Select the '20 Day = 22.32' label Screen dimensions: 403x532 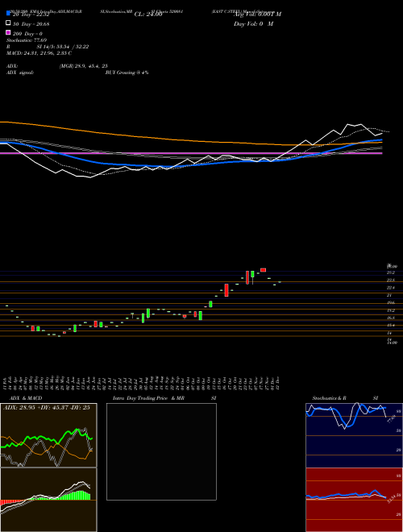pyautogui.click(x=30, y=14)
